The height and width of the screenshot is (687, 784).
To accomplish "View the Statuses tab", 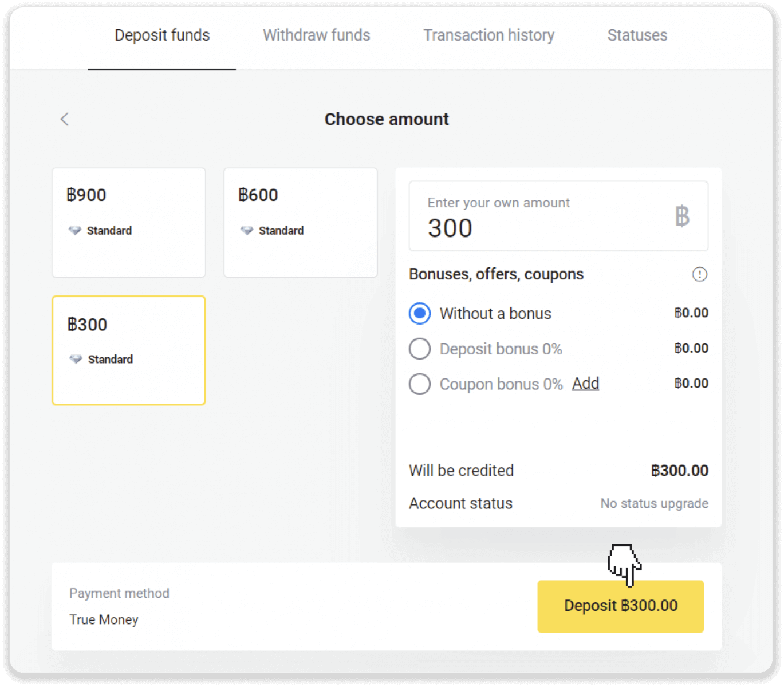I will coord(637,35).
